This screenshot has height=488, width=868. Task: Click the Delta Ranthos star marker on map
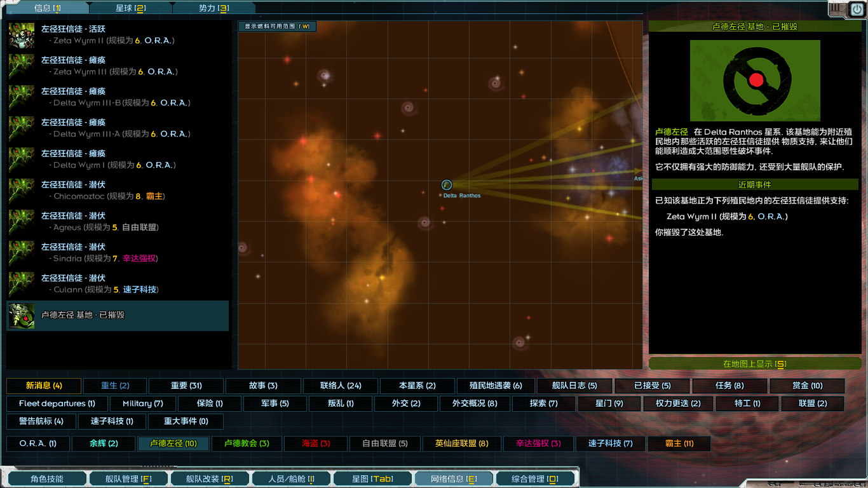(x=447, y=185)
